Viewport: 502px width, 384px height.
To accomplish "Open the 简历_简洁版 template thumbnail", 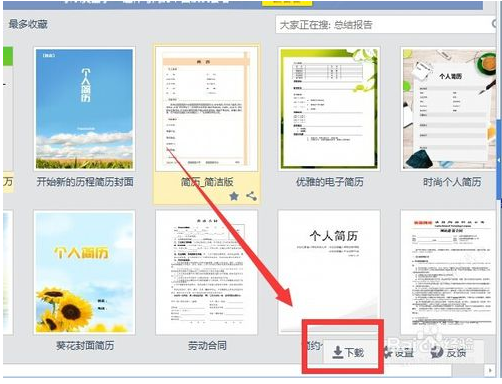I will pos(207,109).
